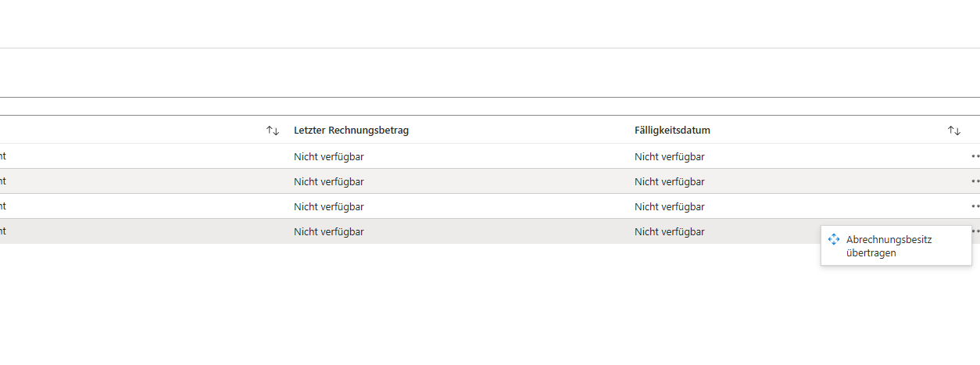Click sort arrows left of 'Letzter Rechnungsbetrag'
This screenshot has width=980, height=365.
(273, 131)
